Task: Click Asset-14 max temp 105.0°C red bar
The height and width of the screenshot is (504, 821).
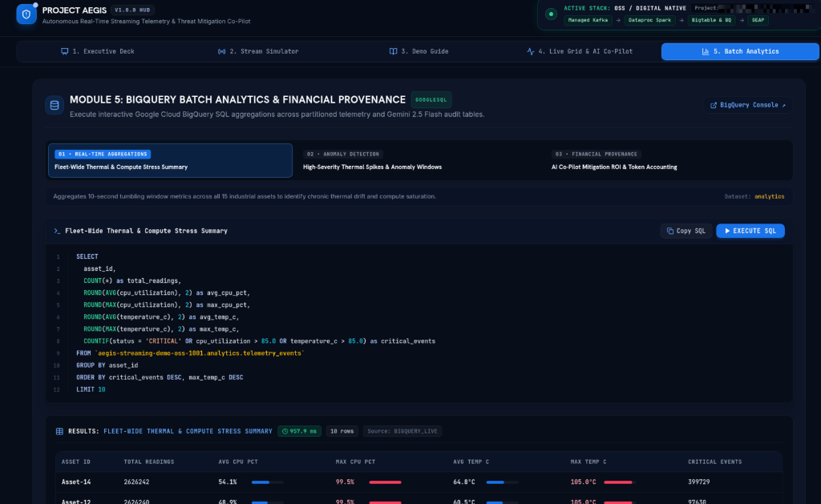Action: pyautogui.click(x=620, y=482)
